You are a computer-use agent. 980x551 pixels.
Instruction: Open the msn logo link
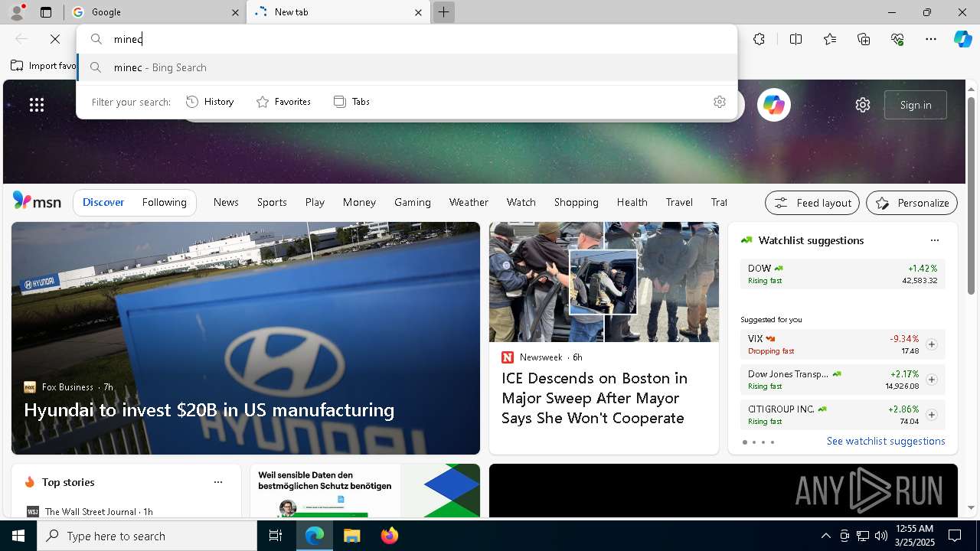[37, 201]
